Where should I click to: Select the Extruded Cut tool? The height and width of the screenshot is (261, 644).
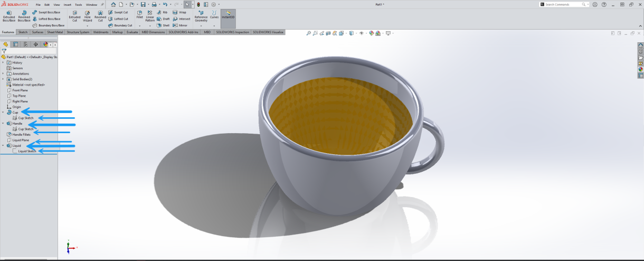coord(74,16)
